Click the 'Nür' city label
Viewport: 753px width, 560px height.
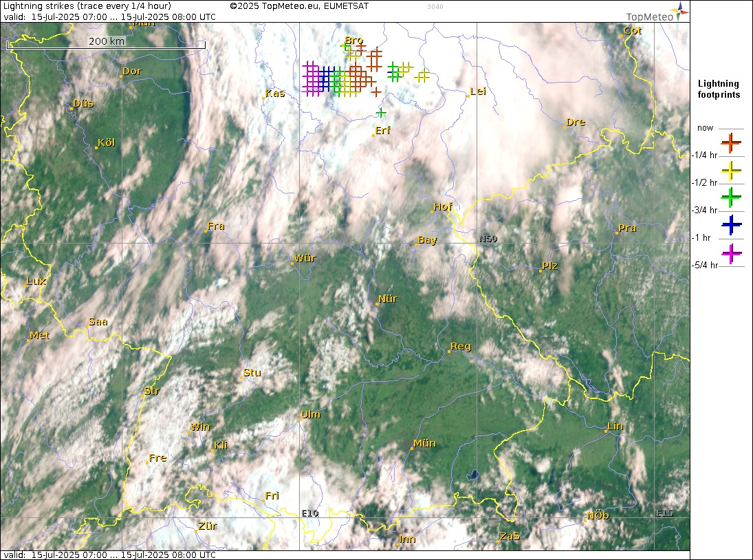point(388,299)
